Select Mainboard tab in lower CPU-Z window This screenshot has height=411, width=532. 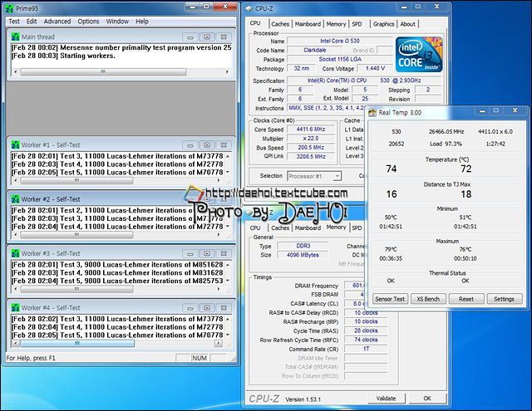pos(308,228)
